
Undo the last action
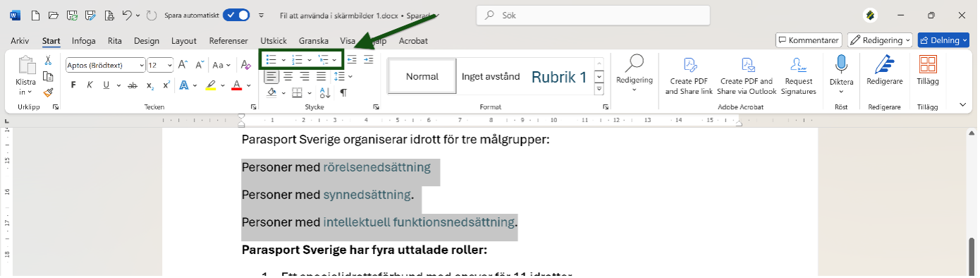click(126, 15)
